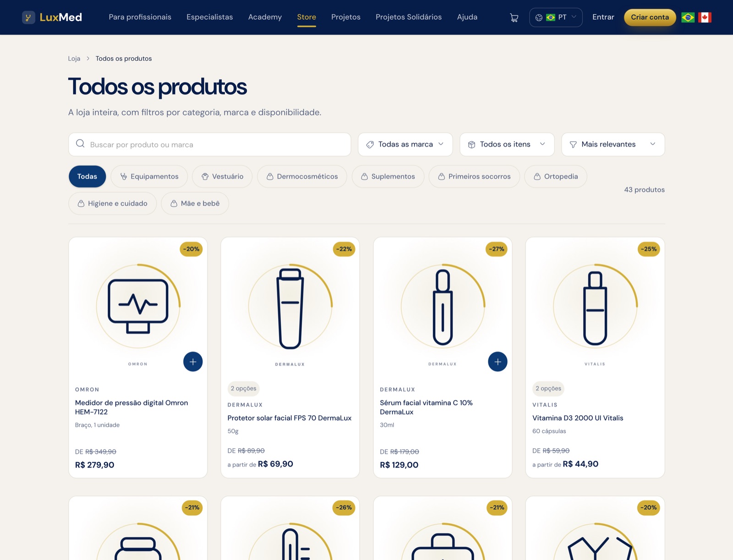Click the 2 opções badge on Protetor solar
Viewport: 733px width, 560px height.
[243, 389]
